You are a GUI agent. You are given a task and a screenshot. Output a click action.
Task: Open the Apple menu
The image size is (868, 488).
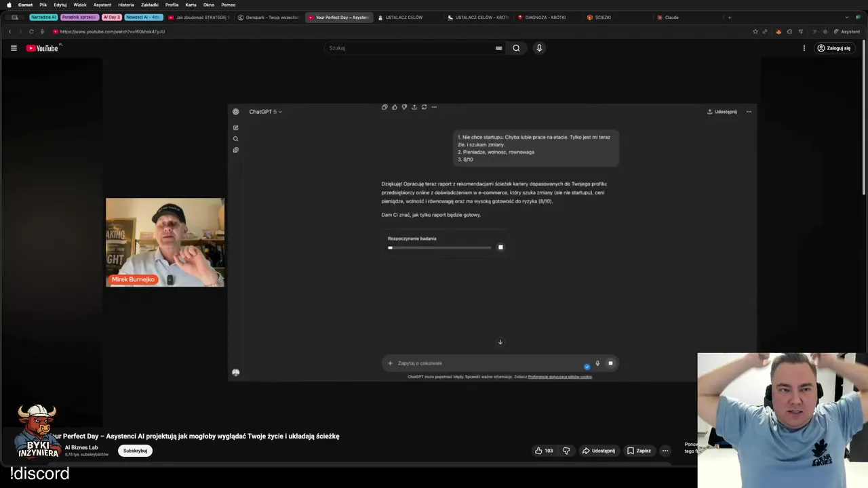[9, 5]
